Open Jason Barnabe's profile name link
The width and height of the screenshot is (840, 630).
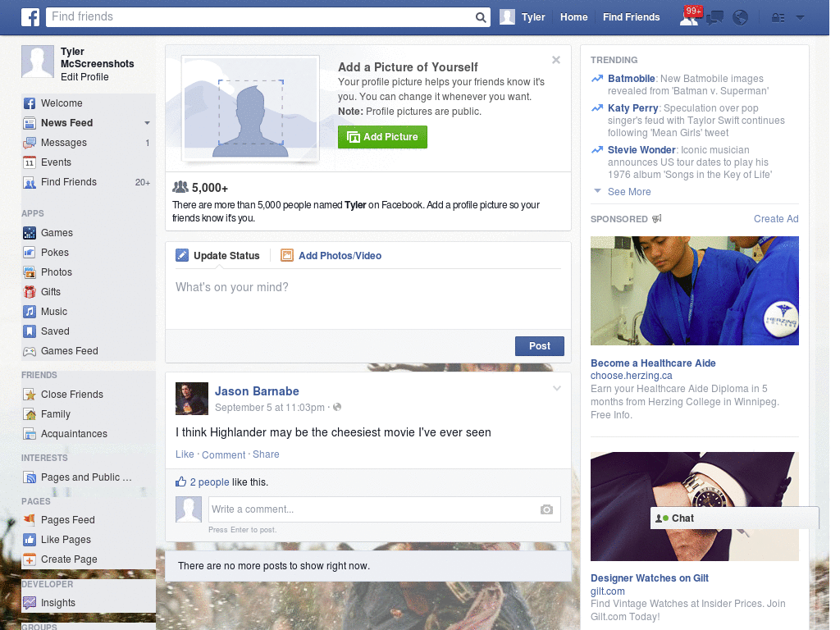(257, 391)
